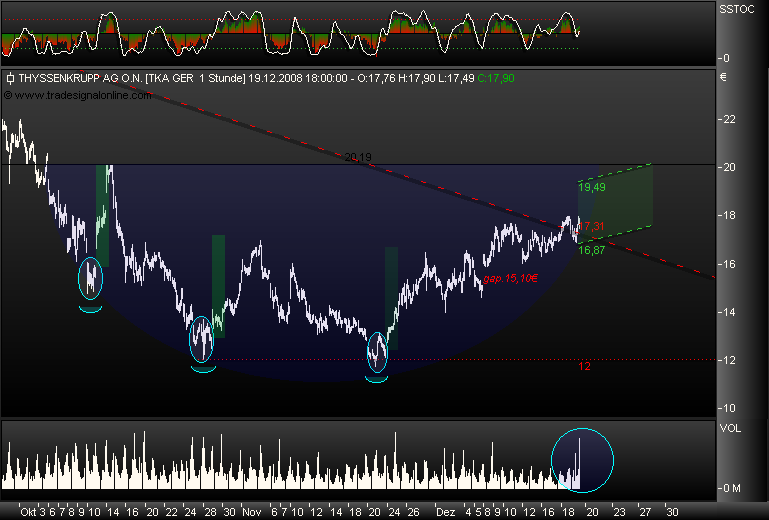Click the Dez label on the time axis

(444, 511)
